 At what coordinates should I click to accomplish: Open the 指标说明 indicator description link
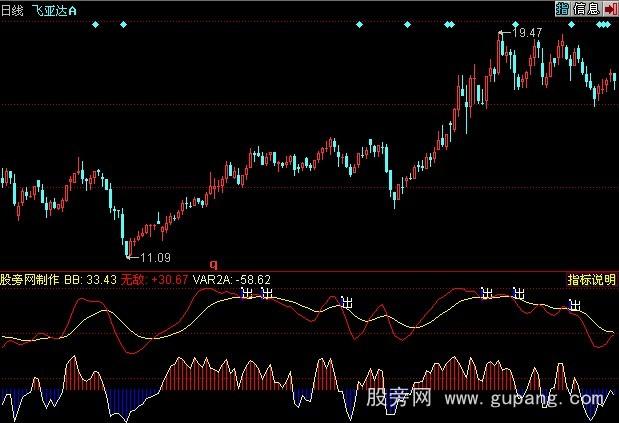(591, 280)
